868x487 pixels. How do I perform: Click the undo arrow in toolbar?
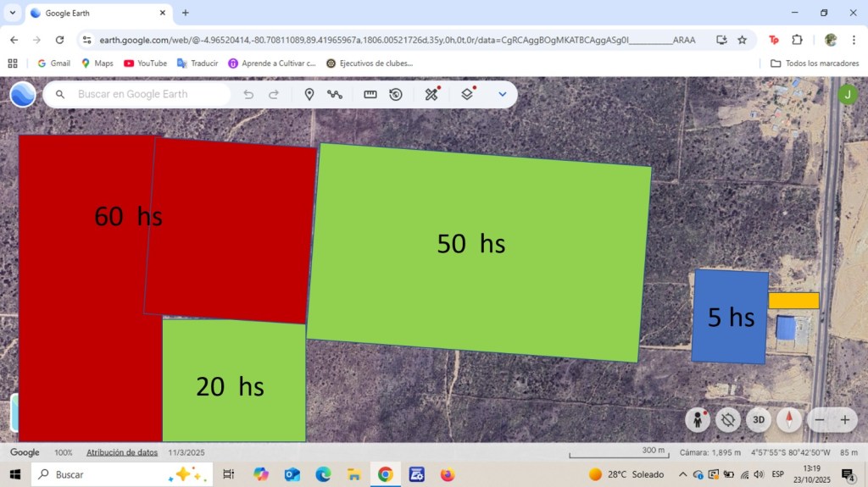pos(248,94)
